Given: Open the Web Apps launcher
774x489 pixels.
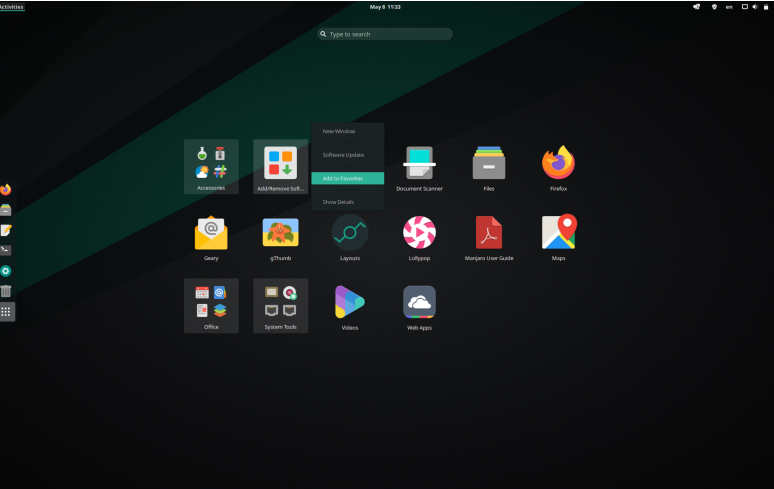Looking at the screenshot, I should tap(419, 306).
